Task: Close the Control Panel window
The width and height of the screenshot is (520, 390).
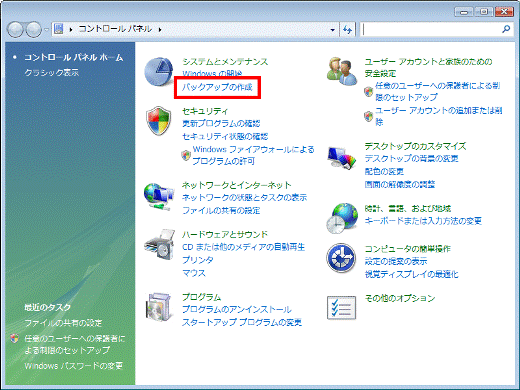Action: coord(504,12)
